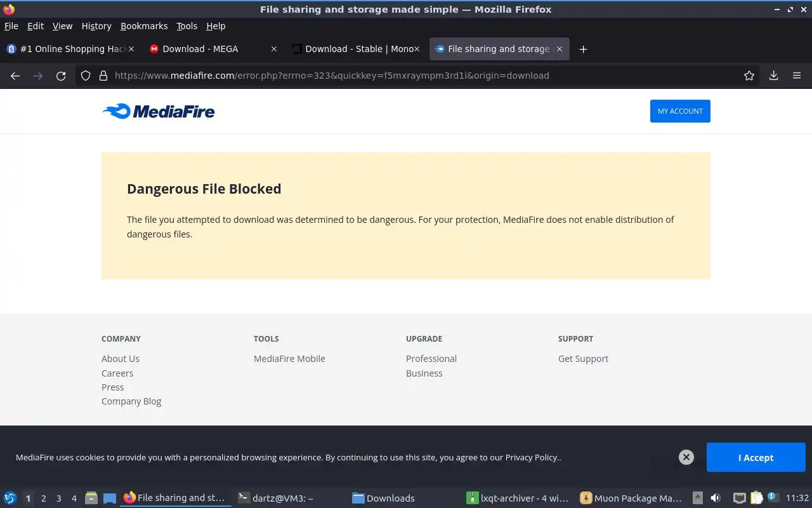Switch to virtual desktop 3
Viewport: 812px width, 508px height.
click(58, 498)
